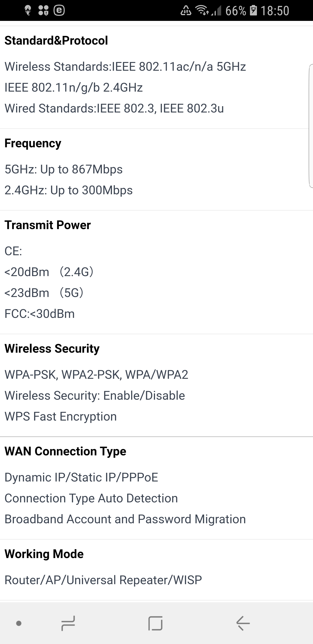This screenshot has height=644, width=313.
Task: Tap the Android back arrow
Action: [243, 623]
